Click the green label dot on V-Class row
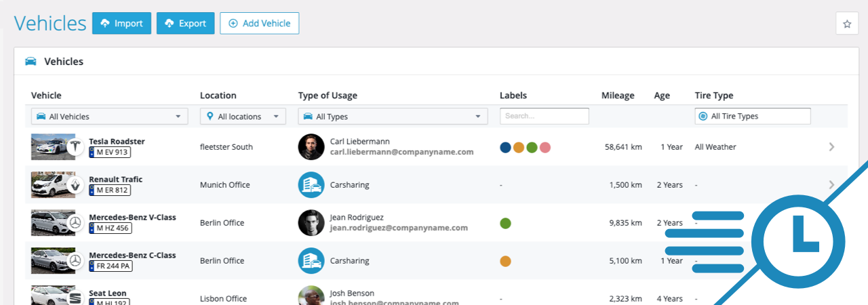Screen dimensions: 868x305 [x=505, y=223]
